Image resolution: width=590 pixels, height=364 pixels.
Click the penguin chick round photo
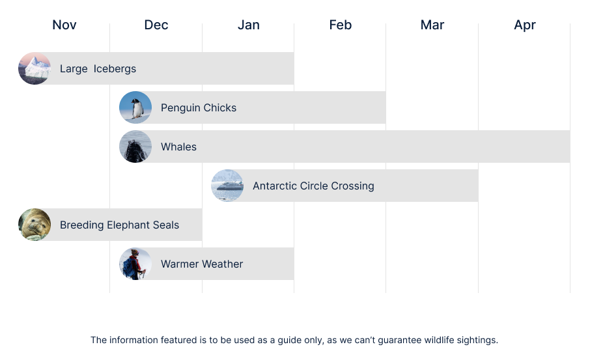135,107
